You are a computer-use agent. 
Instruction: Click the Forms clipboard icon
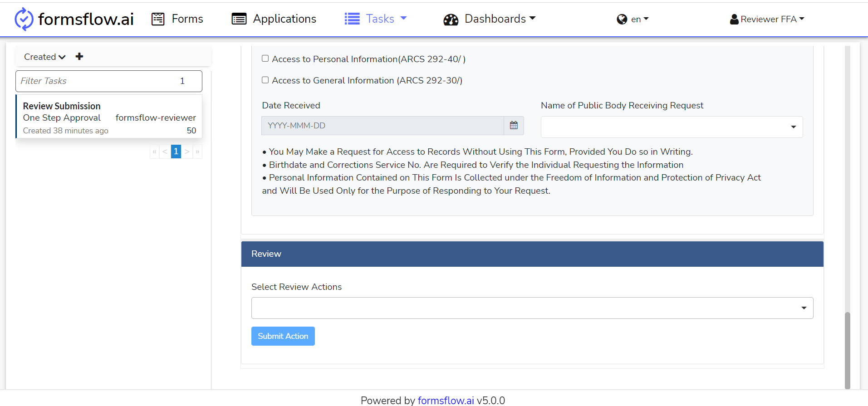(158, 19)
